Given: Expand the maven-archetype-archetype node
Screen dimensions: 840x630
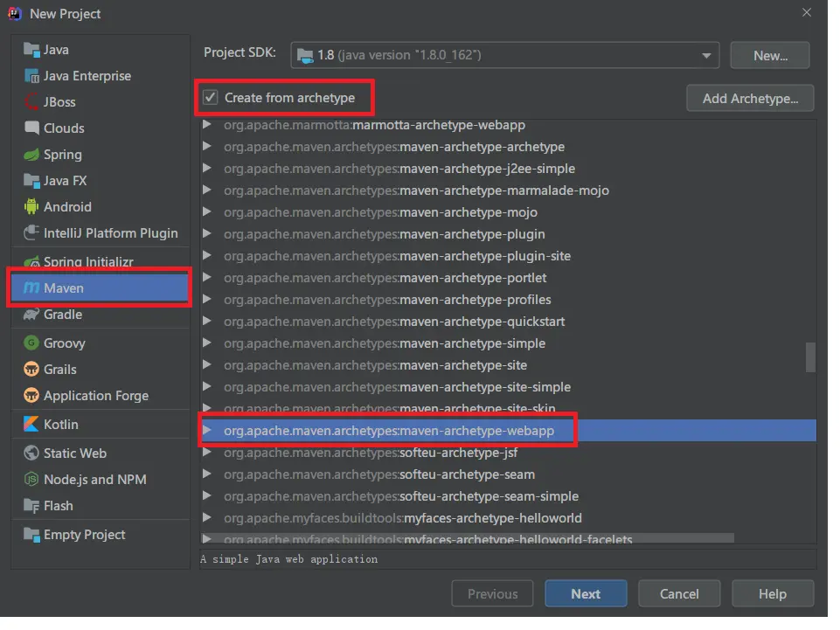Looking at the screenshot, I should point(207,147).
